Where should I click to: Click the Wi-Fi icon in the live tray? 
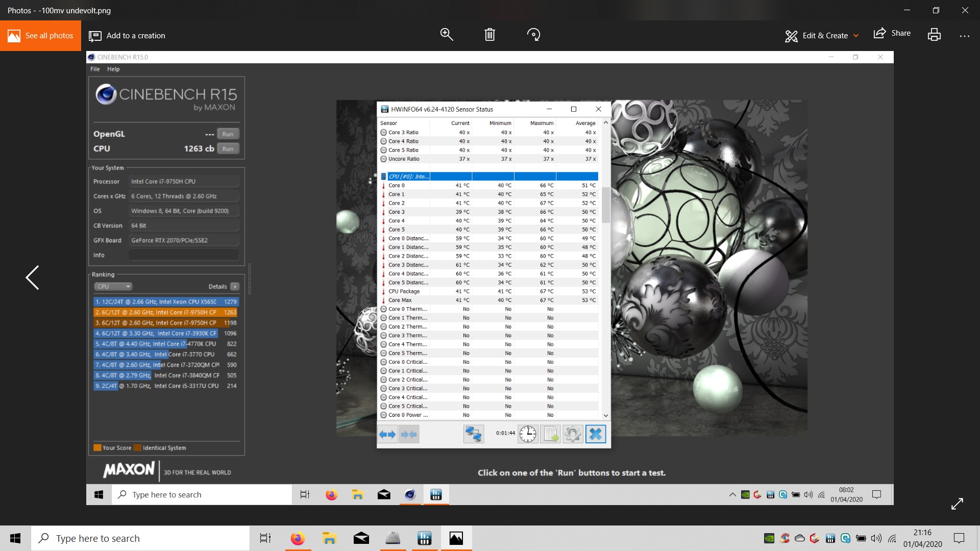(x=892, y=538)
